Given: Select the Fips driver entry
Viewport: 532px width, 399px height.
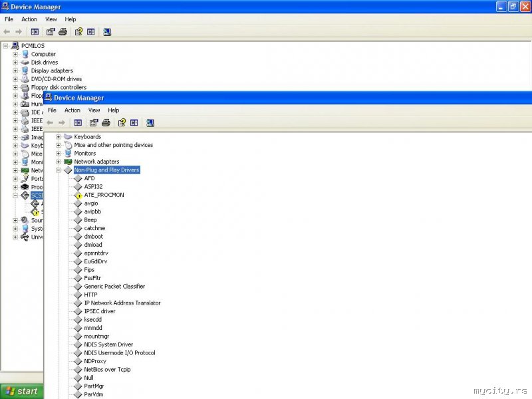Looking at the screenshot, I should click(x=89, y=270).
